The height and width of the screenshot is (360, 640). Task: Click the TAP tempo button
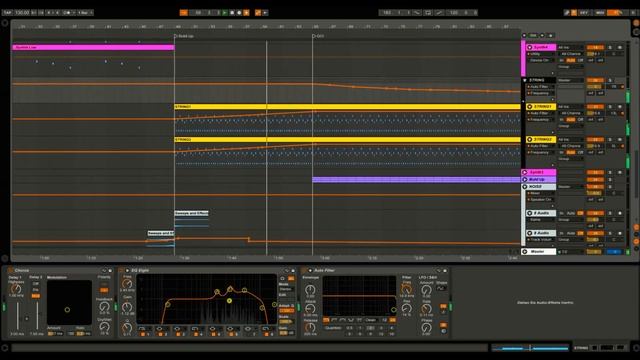[8, 13]
